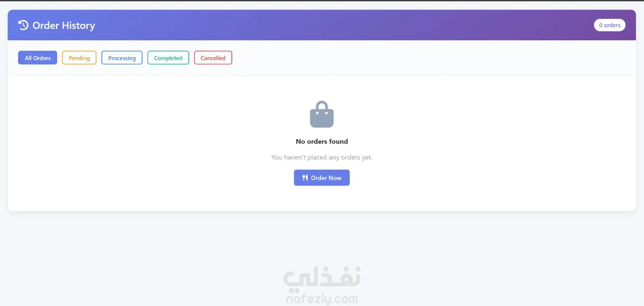Screen dimensions: 644x306
Task: Click the "You haven't placed any orders yet" text
Action: [322, 157]
